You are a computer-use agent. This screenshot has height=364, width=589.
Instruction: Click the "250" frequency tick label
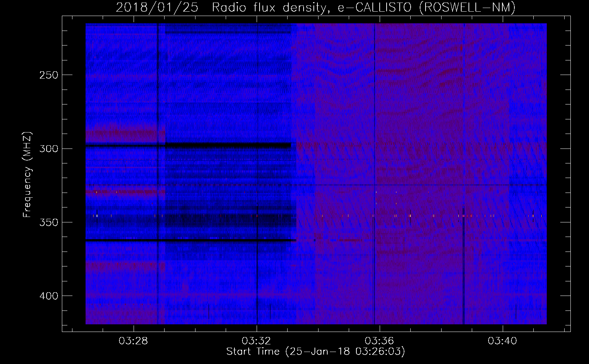pyautogui.click(x=49, y=75)
